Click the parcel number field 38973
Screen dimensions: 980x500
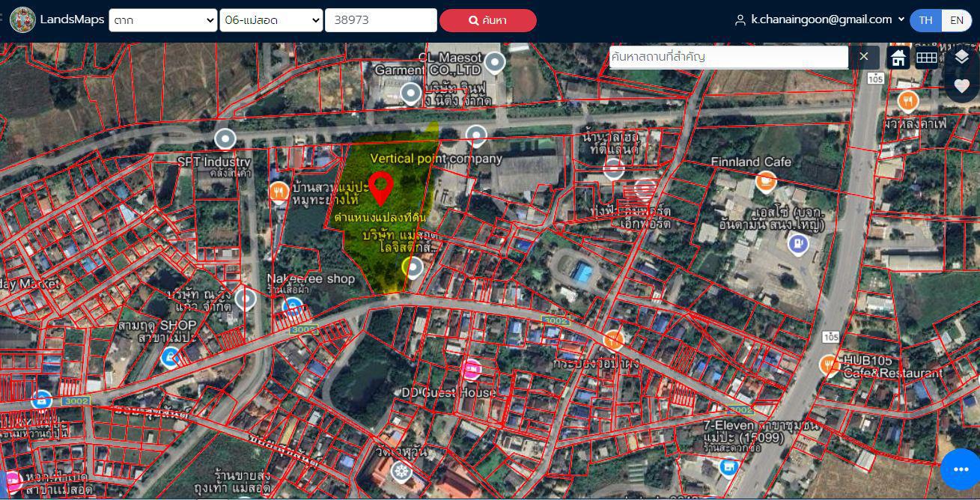click(x=380, y=20)
